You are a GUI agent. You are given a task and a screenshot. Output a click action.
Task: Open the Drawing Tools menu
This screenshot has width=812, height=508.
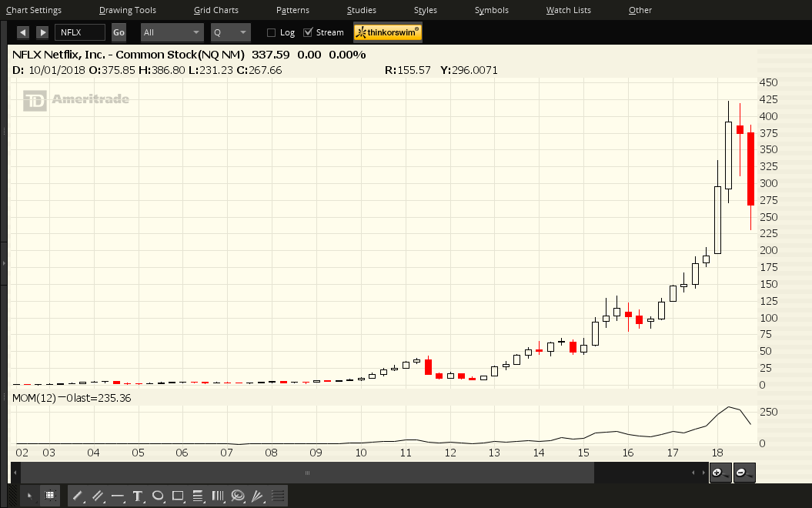coord(128,10)
